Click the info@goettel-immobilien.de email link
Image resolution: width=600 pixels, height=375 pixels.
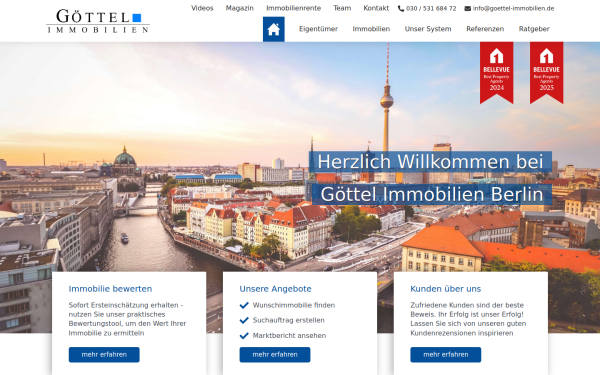(513, 8)
